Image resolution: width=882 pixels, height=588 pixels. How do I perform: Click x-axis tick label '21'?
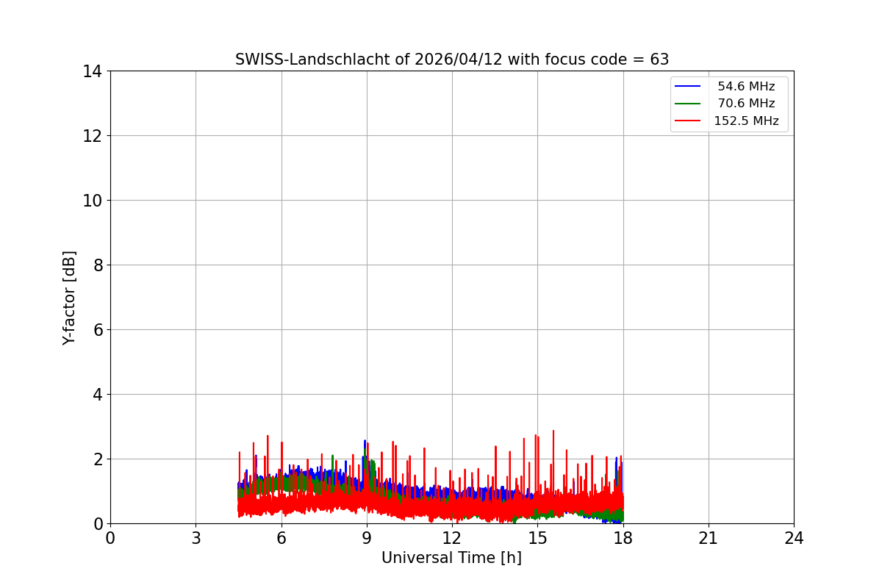(x=709, y=538)
